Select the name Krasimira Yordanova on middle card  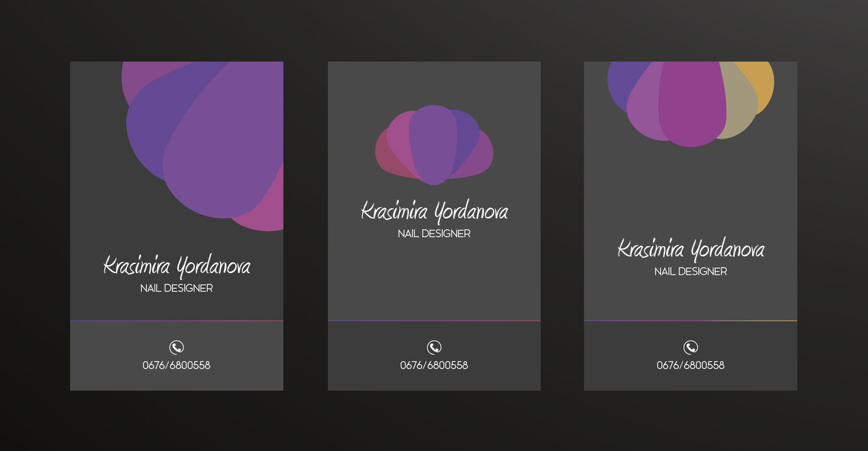pyautogui.click(x=434, y=211)
